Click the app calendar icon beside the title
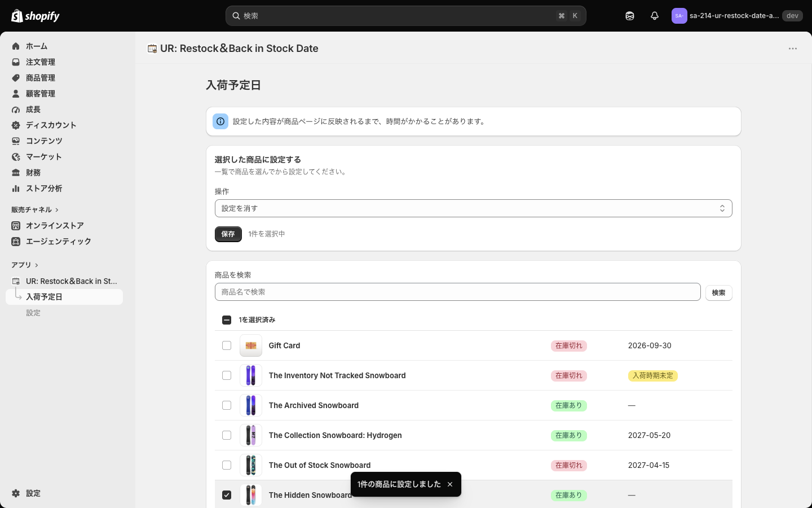This screenshot has width=812, height=508. point(152,49)
